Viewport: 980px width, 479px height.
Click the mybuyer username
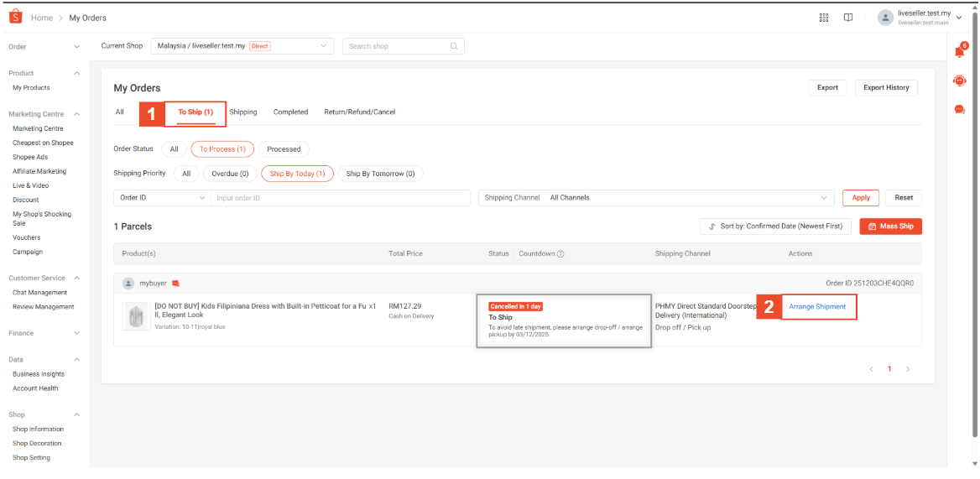(153, 284)
